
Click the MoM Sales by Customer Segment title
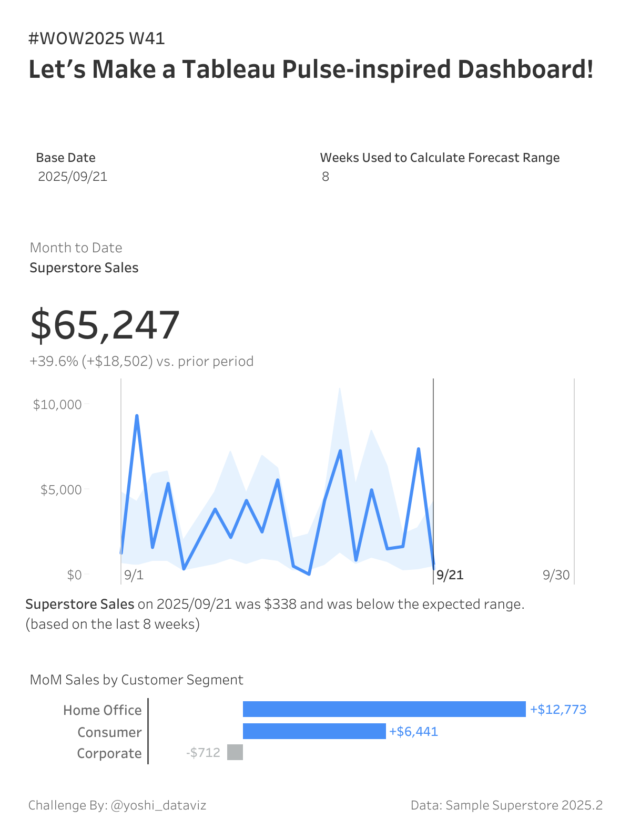pos(137,680)
